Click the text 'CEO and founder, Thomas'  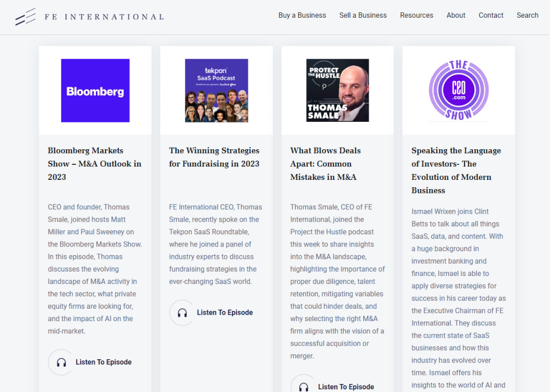(x=89, y=207)
